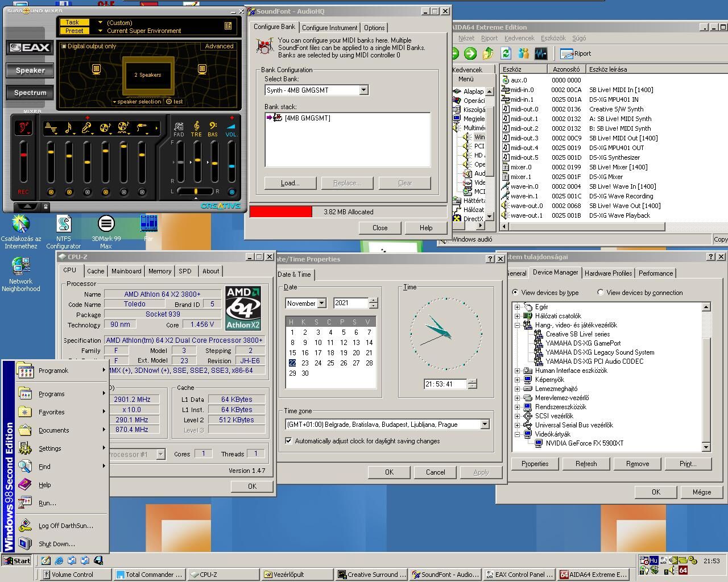The height and width of the screenshot is (582, 728).
Task: Click the up-folder icon in AIDA64 toolbar
Action: (x=488, y=53)
